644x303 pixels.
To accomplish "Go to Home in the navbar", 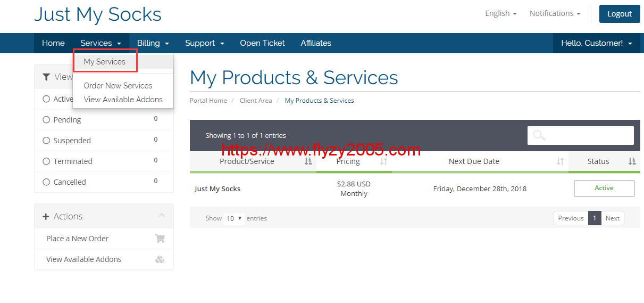I will [53, 43].
